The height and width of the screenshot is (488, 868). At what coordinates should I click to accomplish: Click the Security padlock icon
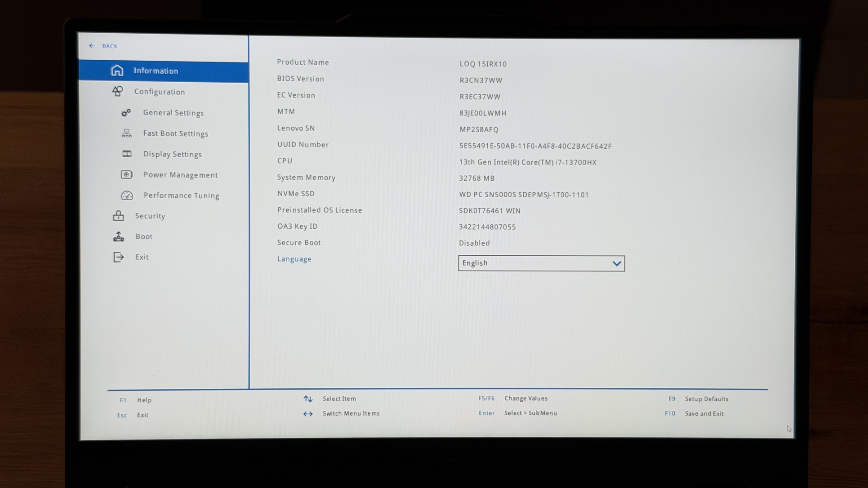tap(119, 216)
